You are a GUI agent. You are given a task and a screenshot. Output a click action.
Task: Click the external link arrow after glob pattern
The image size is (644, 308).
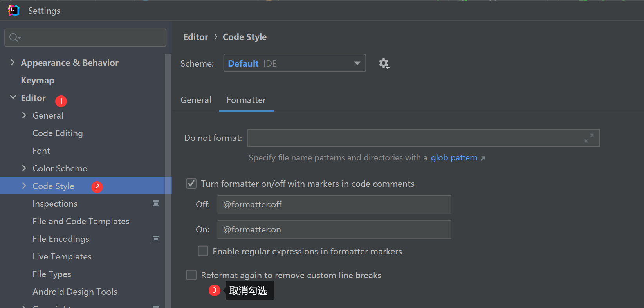pyautogui.click(x=483, y=158)
